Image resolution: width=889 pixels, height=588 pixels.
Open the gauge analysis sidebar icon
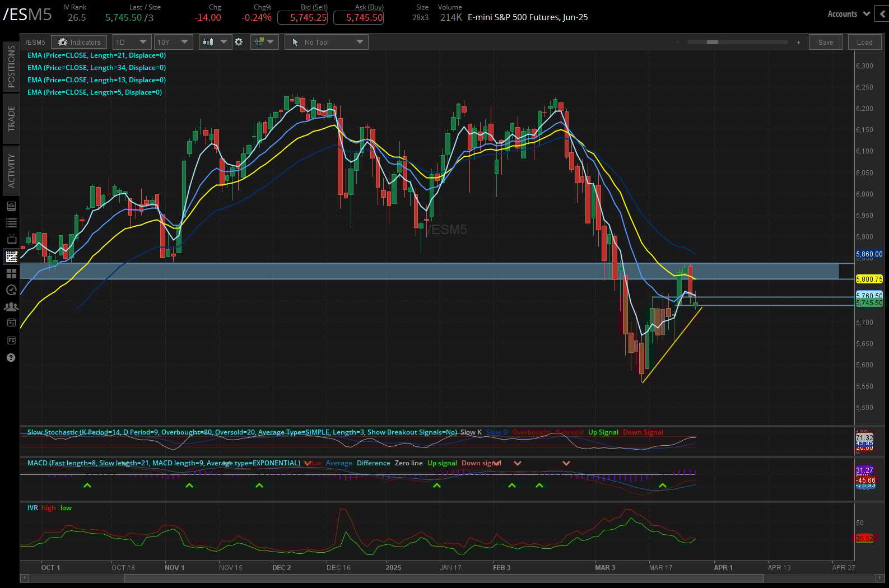click(11, 290)
